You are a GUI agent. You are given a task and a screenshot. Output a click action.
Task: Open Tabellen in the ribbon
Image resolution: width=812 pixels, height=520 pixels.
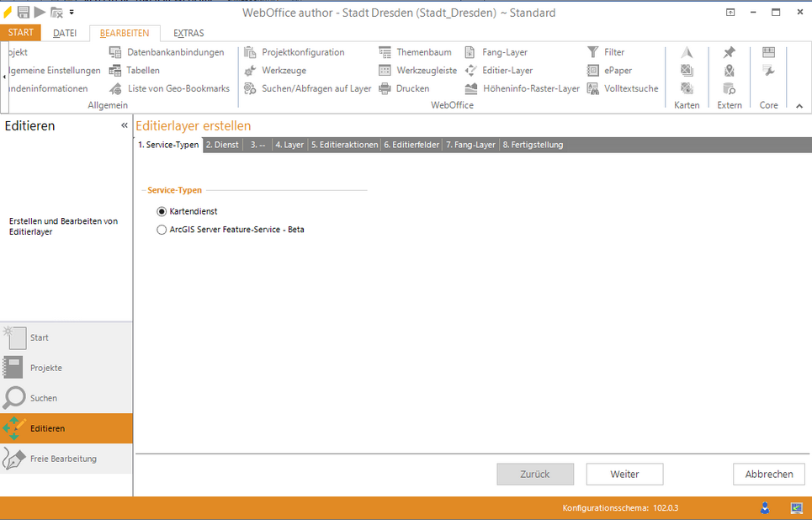[x=134, y=71]
